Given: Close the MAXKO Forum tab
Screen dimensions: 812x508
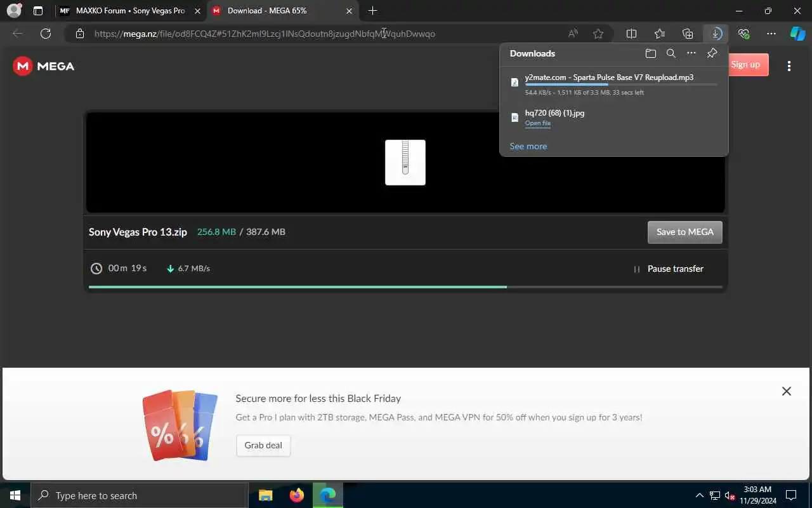Looking at the screenshot, I should click(197, 11).
